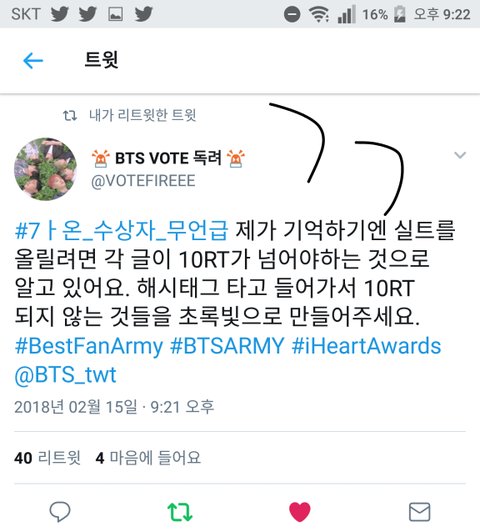Tap the do-not-disturb status icon

click(292, 15)
